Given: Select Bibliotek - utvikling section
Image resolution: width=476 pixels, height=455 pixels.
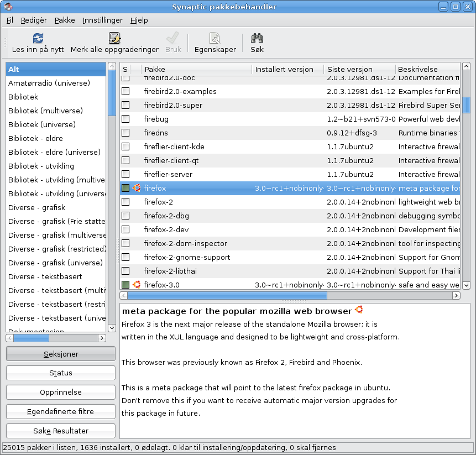Looking at the screenshot, I should (56, 166).
